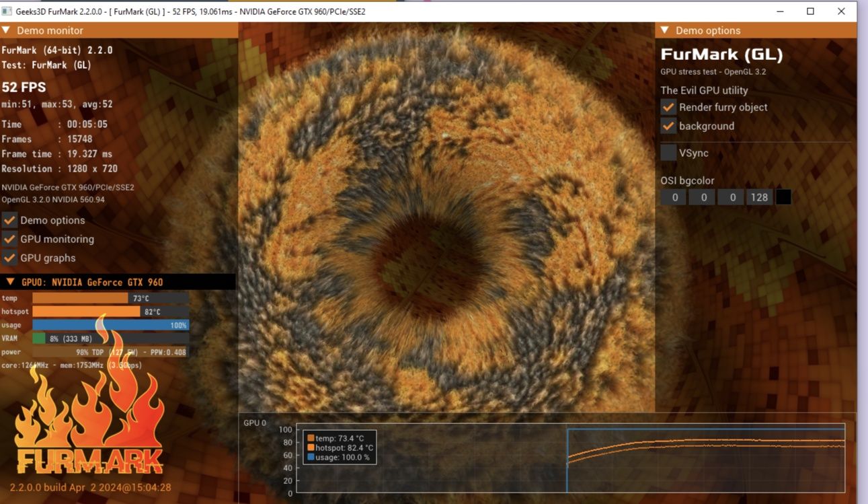
Task: Click the Frame time 19.327 ms row
Action: point(57,154)
